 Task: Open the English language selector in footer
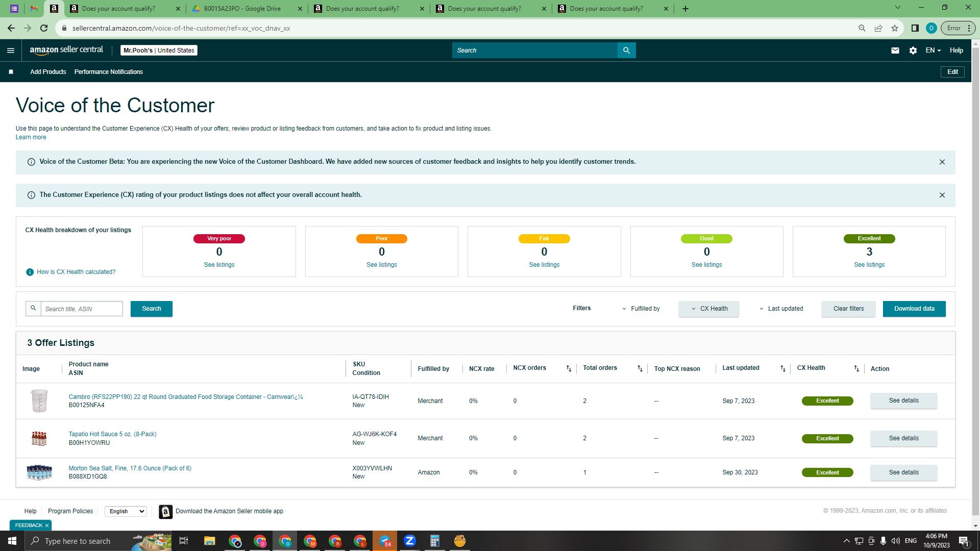pyautogui.click(x=126, y=511)
